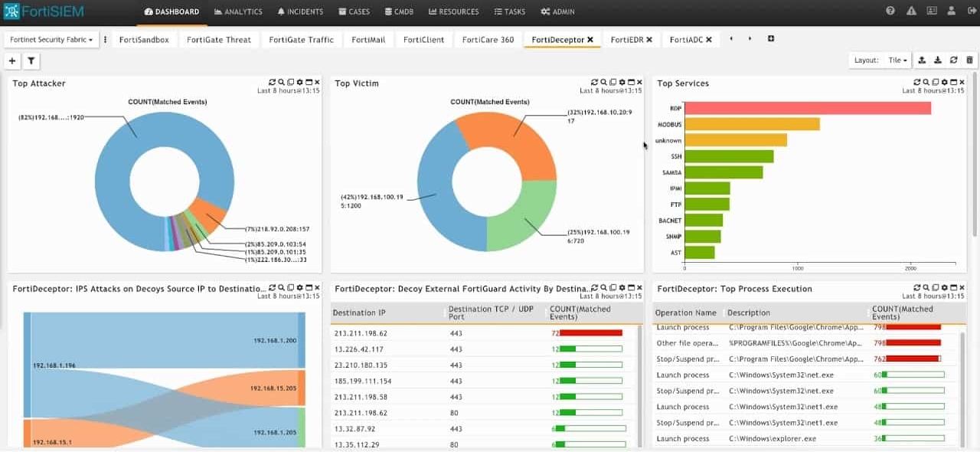Open settings gear of Top Attacker widget
Image resolution: width=980 pixels, height=452 pixels.
tap(299, 82)
